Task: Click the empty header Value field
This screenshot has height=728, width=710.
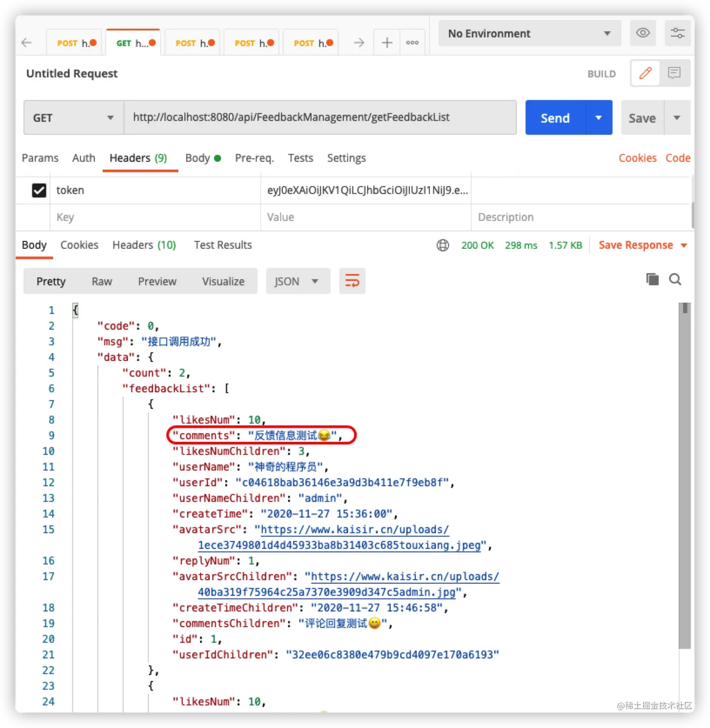Action: pos(365,217)
